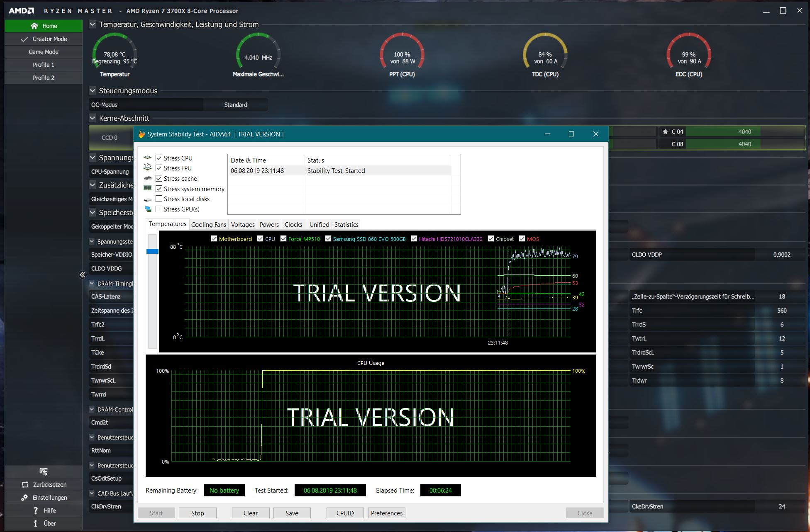Open Hilfe question mark icon
This screenshot has width=810, height=532.
(36, 510)
